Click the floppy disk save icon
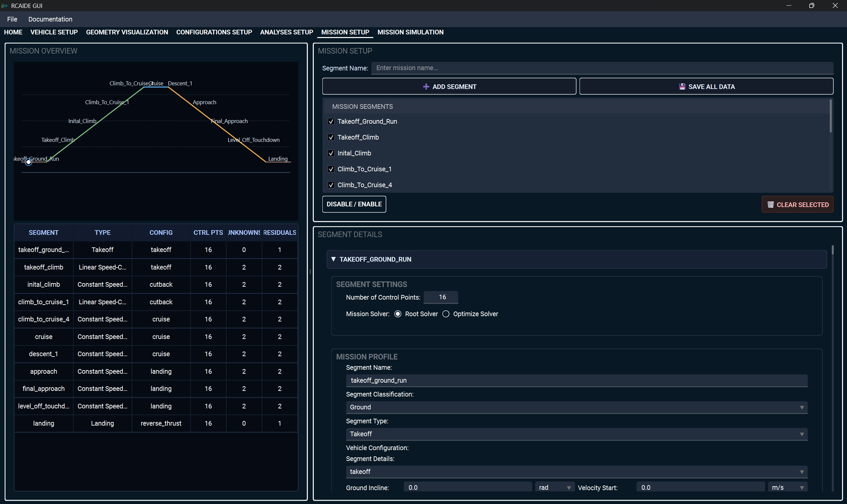The height and width of the screenshot is (504, 847). pyautogui.click(x=682, y=87)
